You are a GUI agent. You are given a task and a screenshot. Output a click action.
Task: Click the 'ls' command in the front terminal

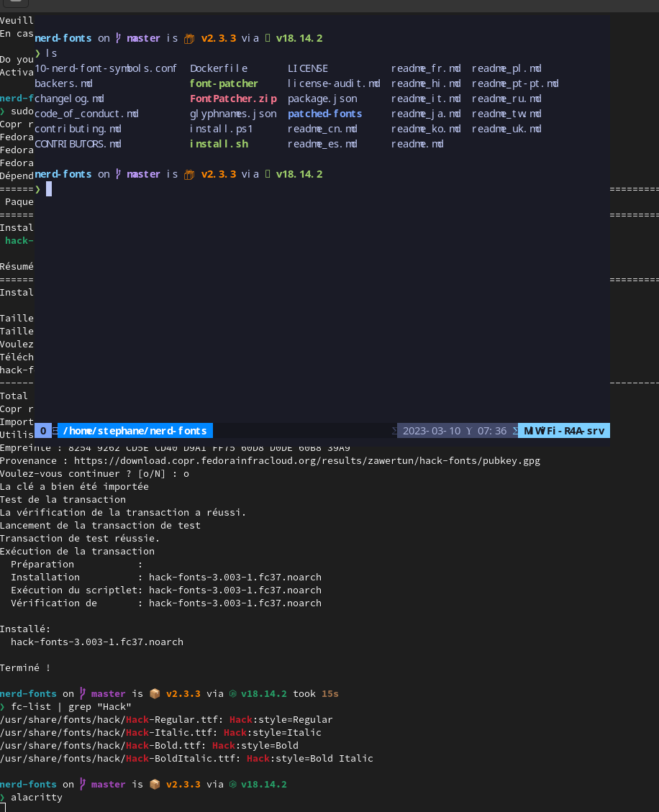51,53
